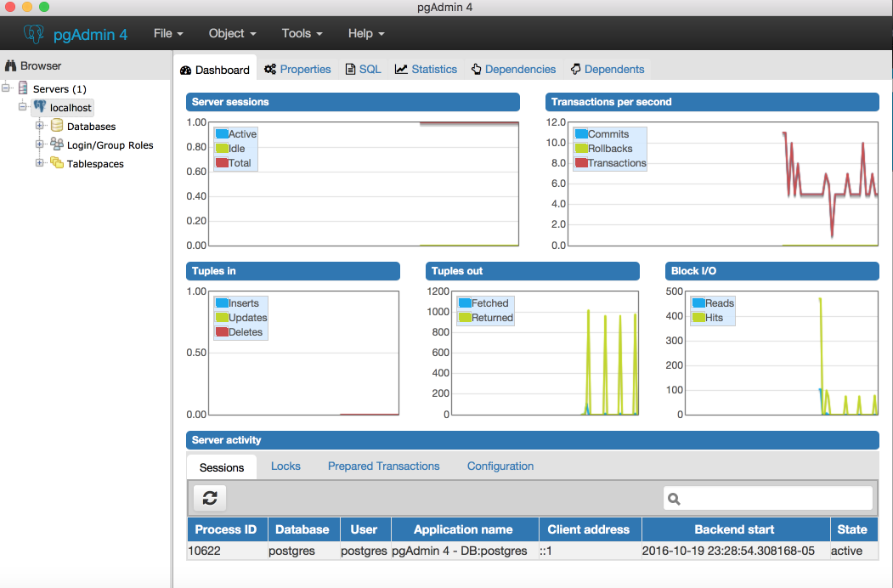Expand the Login/Group Roles node
Image resolution: width=893 pixels, height=588 pixels.
click(x=39, y=144)
